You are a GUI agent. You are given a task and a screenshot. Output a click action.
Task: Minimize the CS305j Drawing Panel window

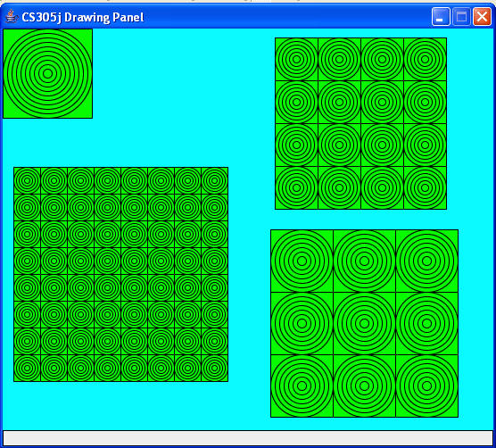point(441,16)
